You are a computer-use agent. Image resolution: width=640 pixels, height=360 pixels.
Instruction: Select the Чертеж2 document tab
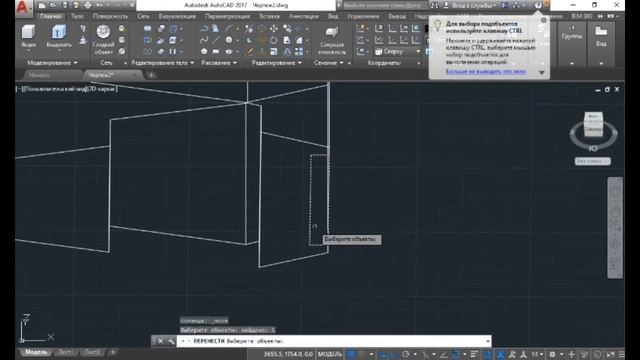tap(101, 75)
